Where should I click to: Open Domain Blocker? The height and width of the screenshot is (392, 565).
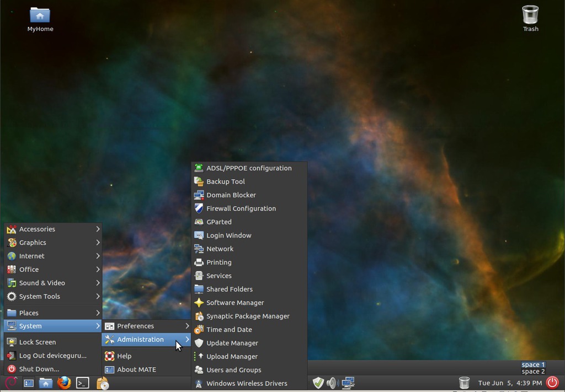[249, 195]
